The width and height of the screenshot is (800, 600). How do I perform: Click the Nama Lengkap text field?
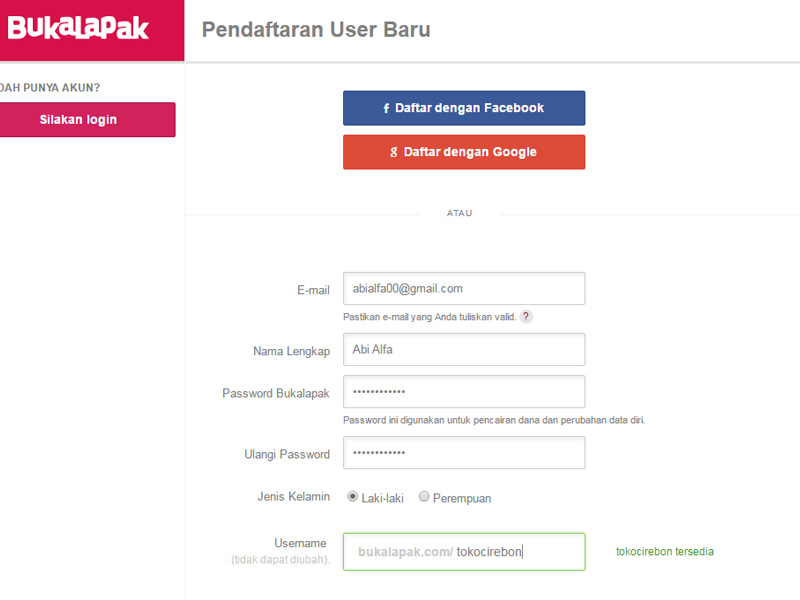[464, 349]
